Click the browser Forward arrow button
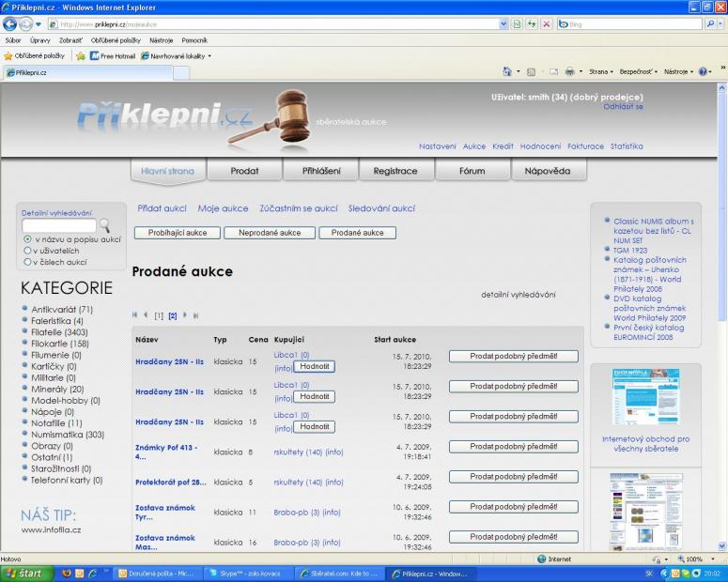The height and width of the screenshot is (582, 728). coord(25,23)
